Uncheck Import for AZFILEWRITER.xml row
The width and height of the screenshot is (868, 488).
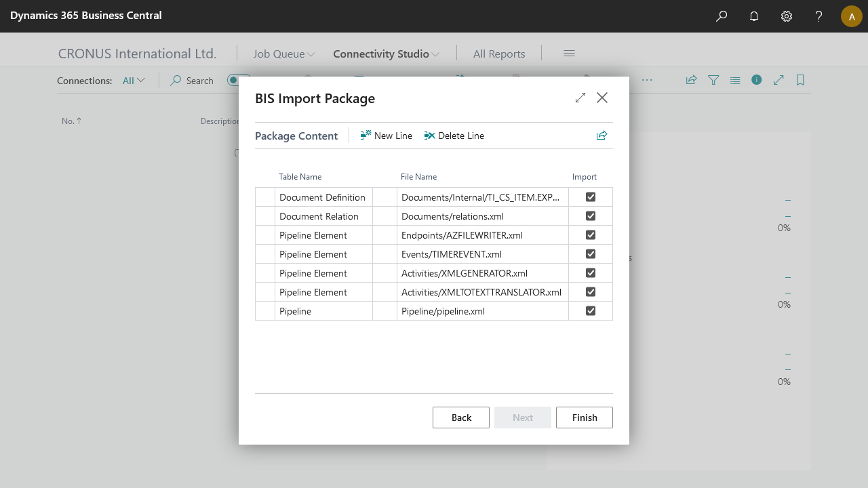(591, 235)
